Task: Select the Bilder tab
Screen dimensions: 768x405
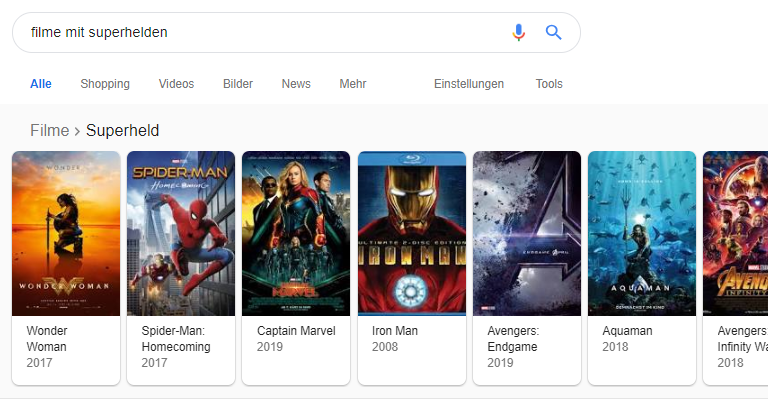Action: [238, 84]
